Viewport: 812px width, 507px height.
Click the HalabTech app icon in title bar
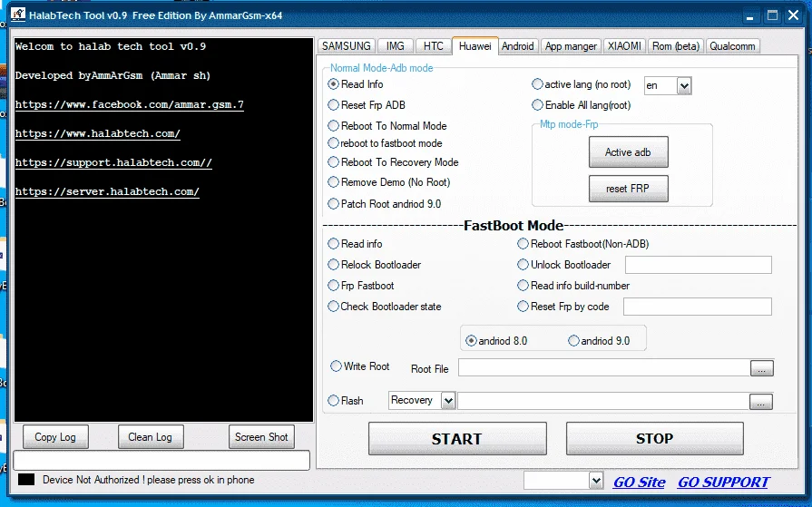[x=18, y=15]
